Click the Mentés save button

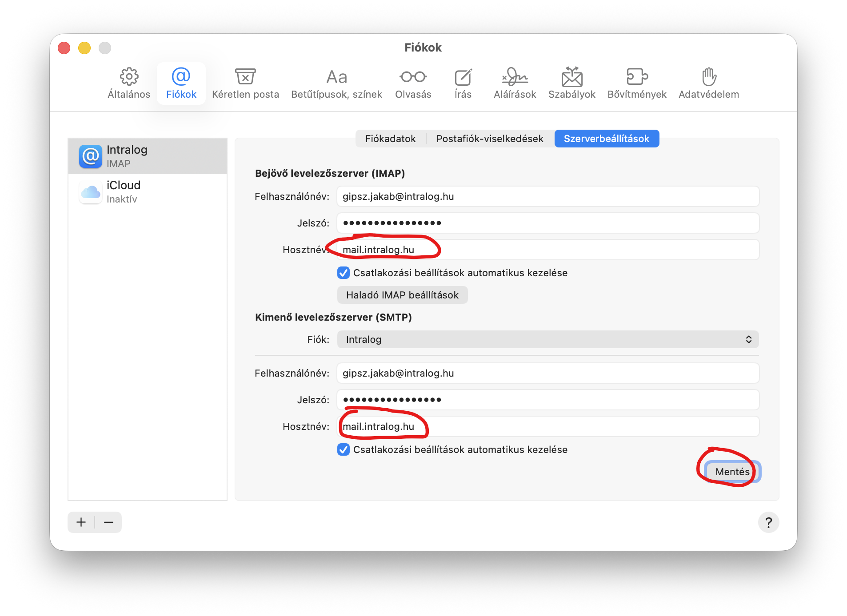732,472
